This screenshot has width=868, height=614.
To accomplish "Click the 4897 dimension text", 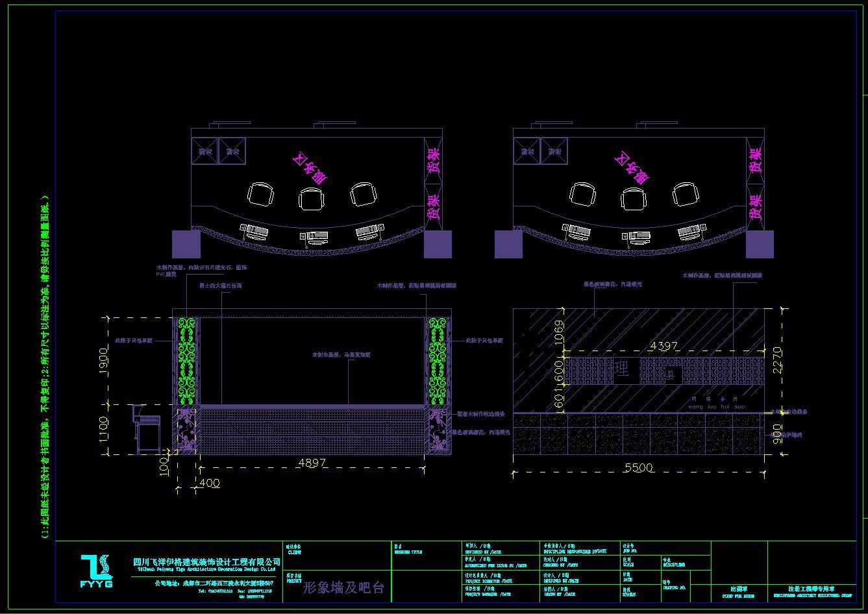I will [x=312, y=463].
